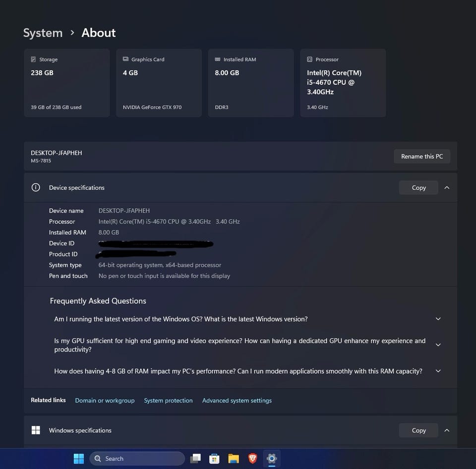Click the NVIDIA GeForce GTX 970 card
Image resolution: width=476 pixels, height=469 pixels.
tap(159, 83)
